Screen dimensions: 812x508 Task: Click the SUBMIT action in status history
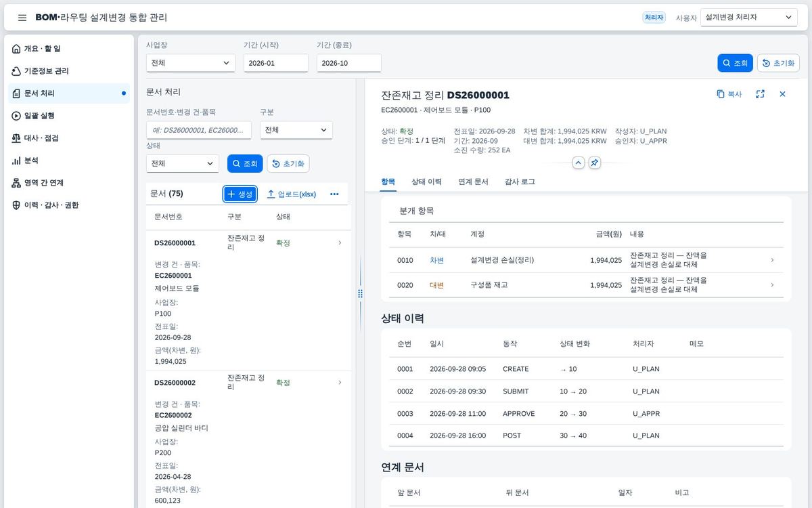tap(516, 391)
